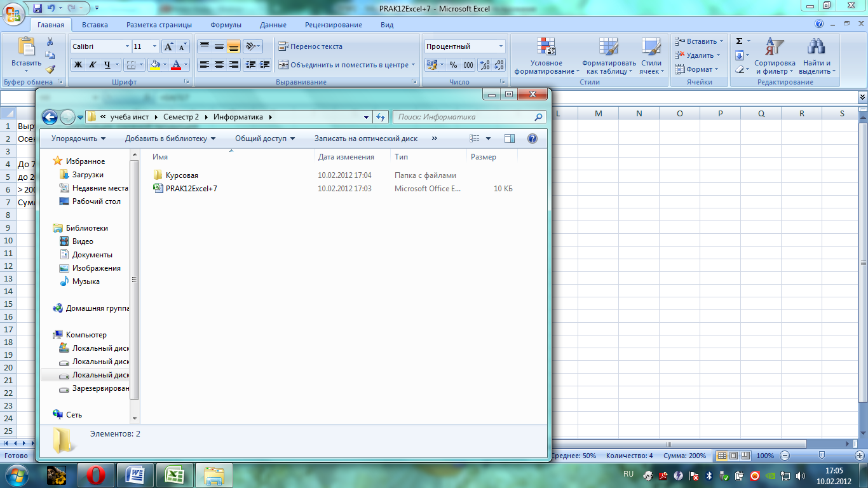
Task: Click the Clear eraser icon
Action: coord(739,69)
